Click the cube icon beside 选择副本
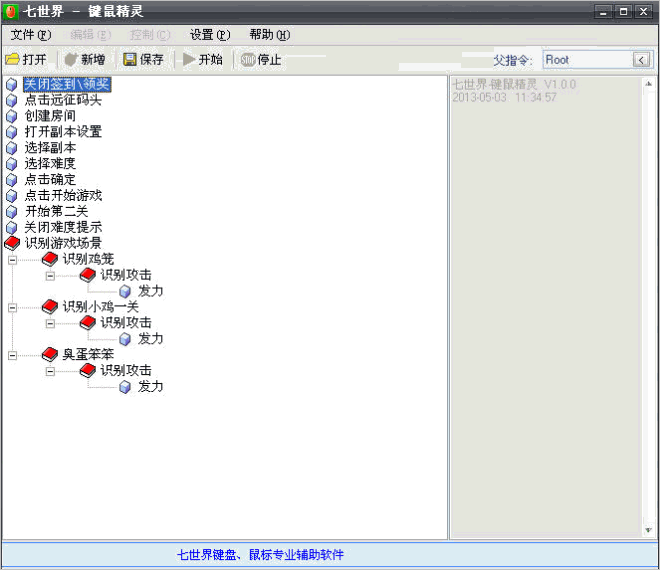Viewport: 660px width, 570px height. point(12,148)
